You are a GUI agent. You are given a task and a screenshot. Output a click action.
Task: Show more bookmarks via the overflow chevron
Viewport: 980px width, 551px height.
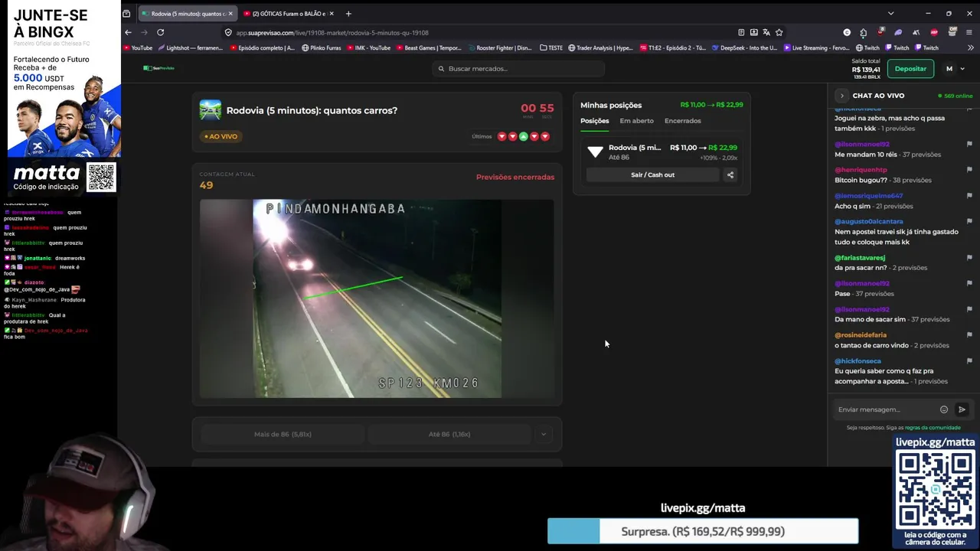click(969, 47)
